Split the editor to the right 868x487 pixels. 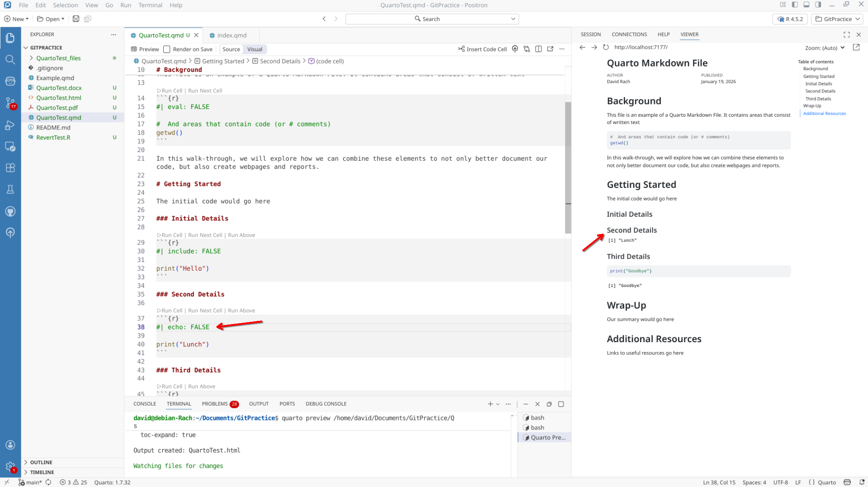(538, 49)
